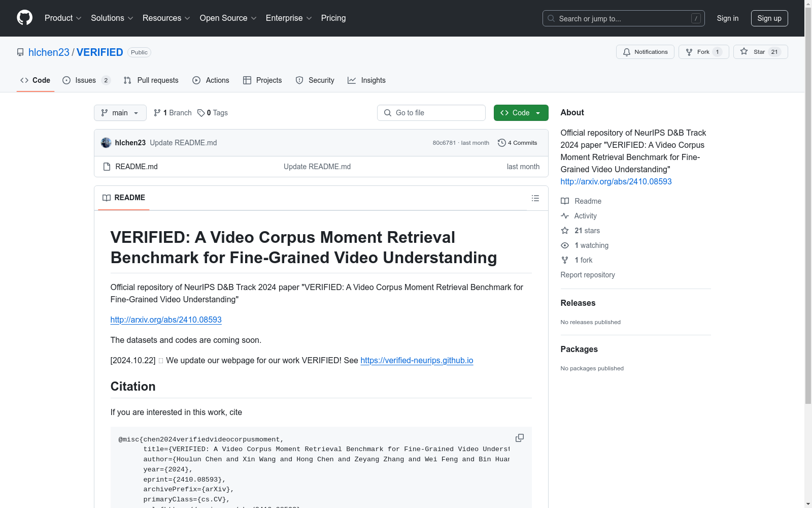The height and width of the screenshot is (508, 812).
Task: Open the Pull requests tab
Action: (x=151, y=80)
